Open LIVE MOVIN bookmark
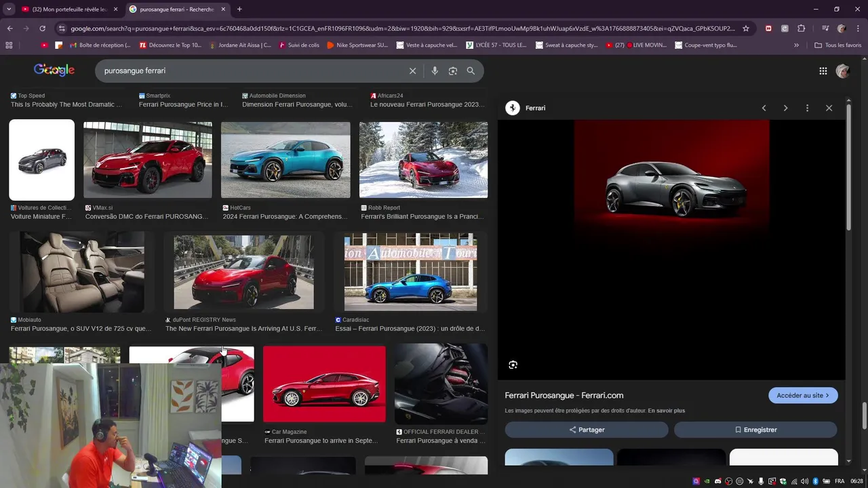This screenshot has height=488, width=868. coord(637,45)
